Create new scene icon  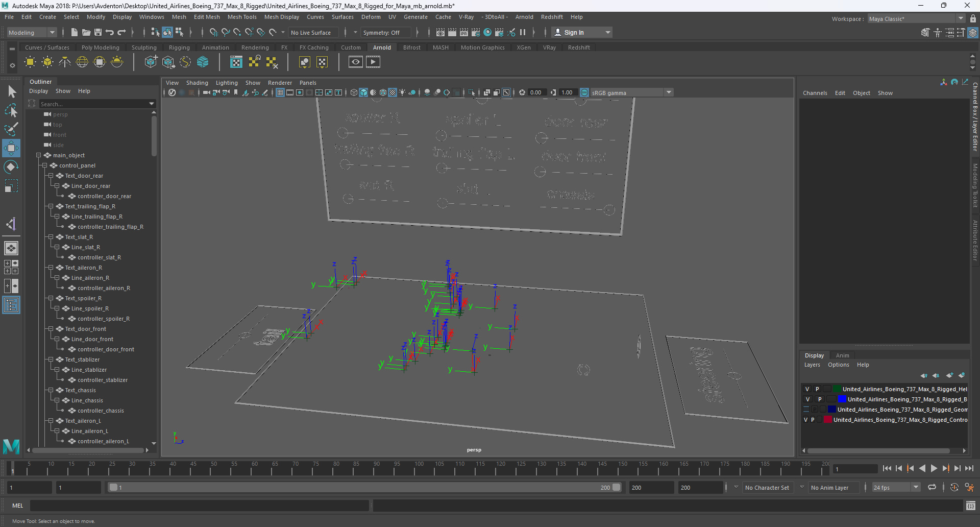(75, 32)
